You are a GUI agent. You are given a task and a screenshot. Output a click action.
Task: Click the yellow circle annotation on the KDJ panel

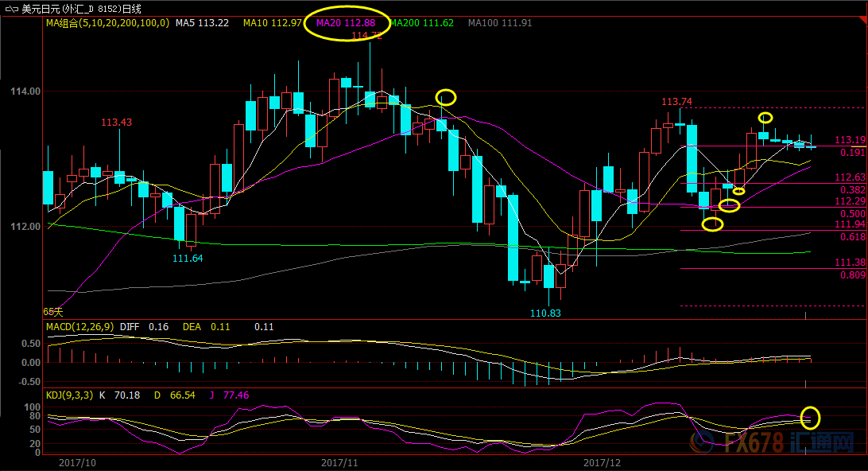coord(810,418)
